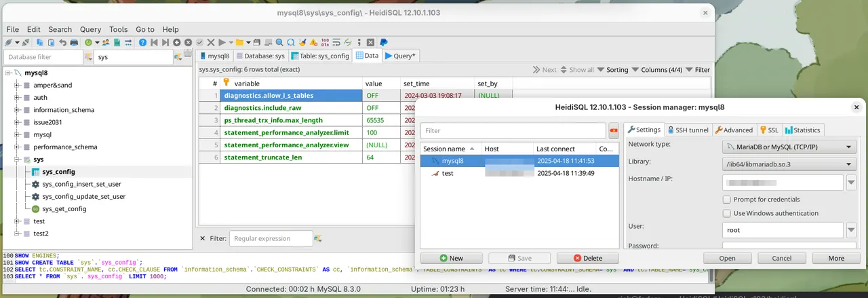Click the run query play icon
This screenshot has height=298, width=868.
(x=222, y=42)
